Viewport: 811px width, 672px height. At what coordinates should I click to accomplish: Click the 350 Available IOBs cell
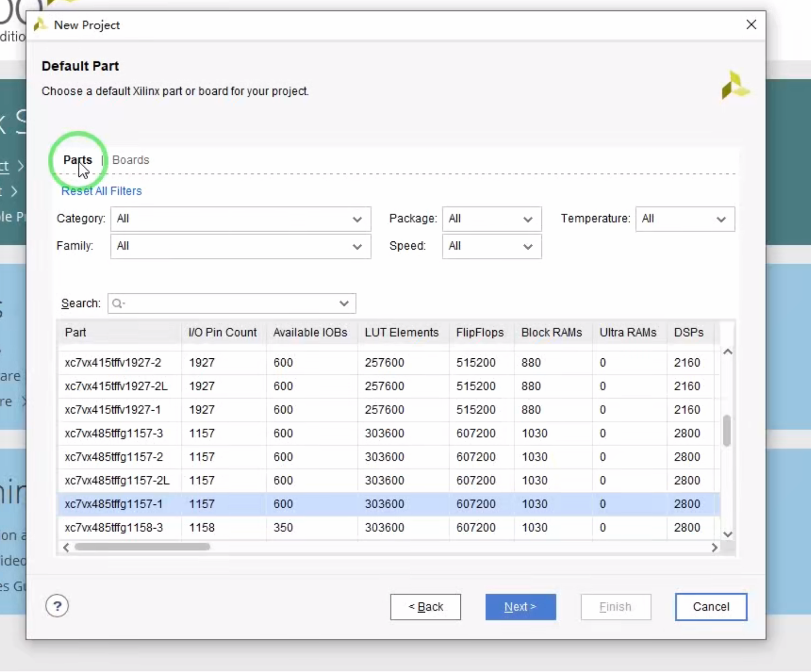311,528
